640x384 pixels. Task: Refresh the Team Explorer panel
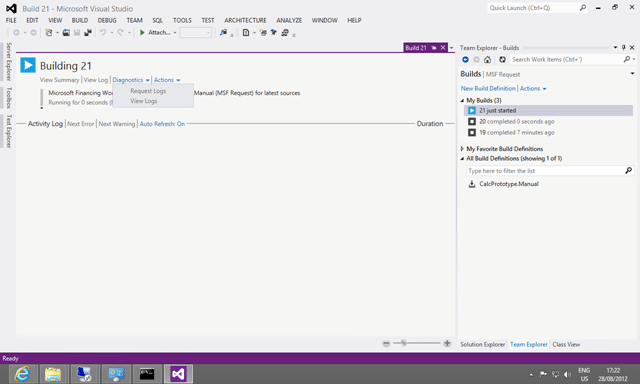[x=502, y=60]
